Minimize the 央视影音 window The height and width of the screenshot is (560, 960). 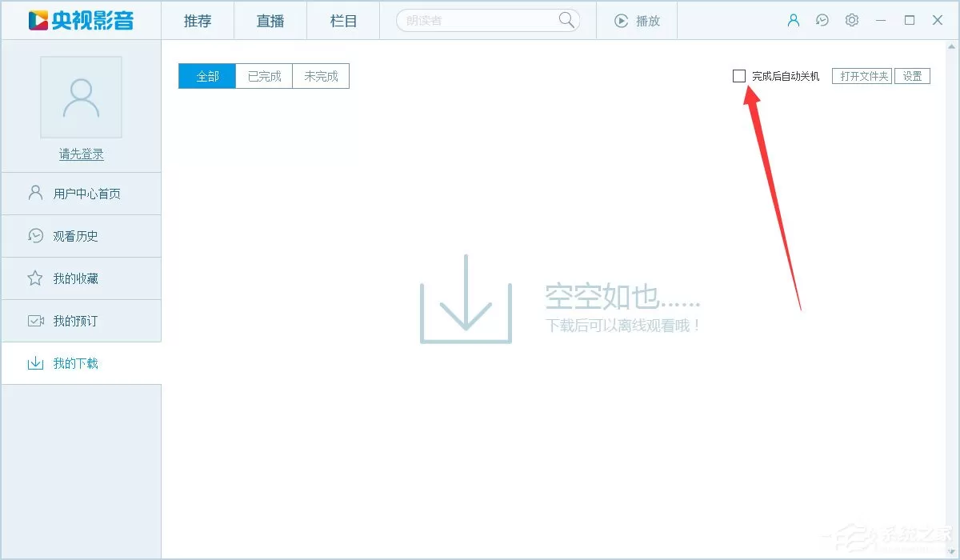click(x=881, y=21)
